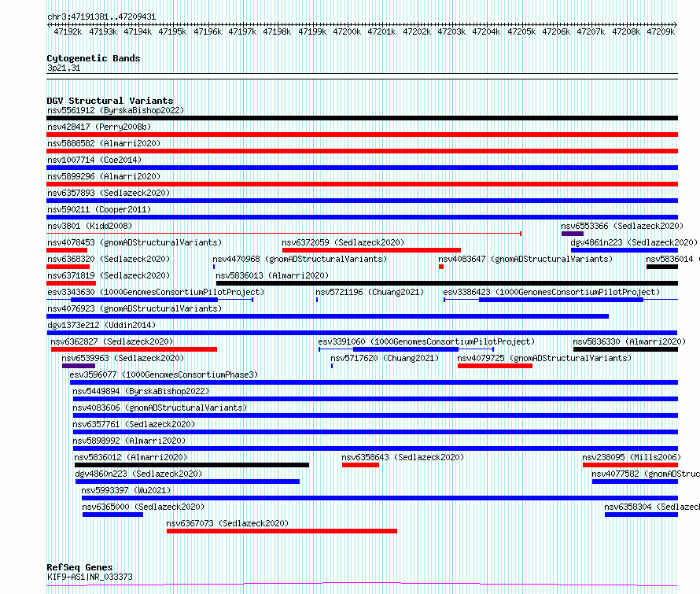This screenshot has width=700, height=594.
Task: Click the nsv6357761 (Sedlazeck2020) label
Action: 134,424
